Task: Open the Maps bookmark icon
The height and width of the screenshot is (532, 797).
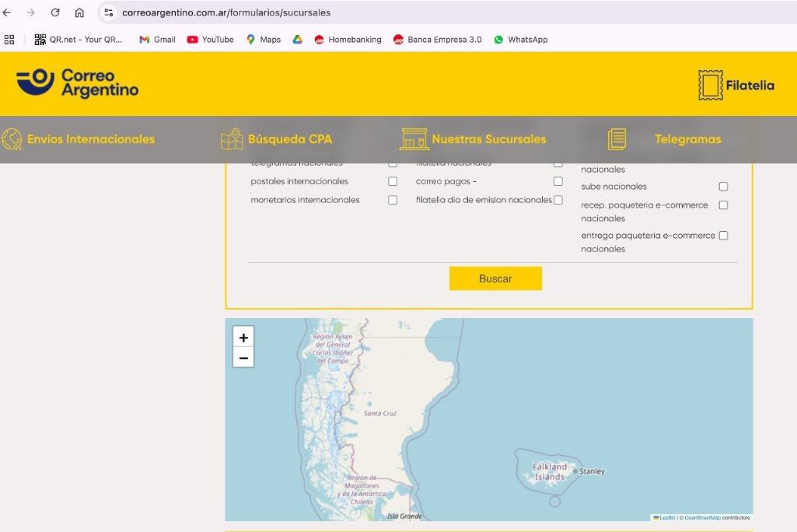Action: (250, 39)
